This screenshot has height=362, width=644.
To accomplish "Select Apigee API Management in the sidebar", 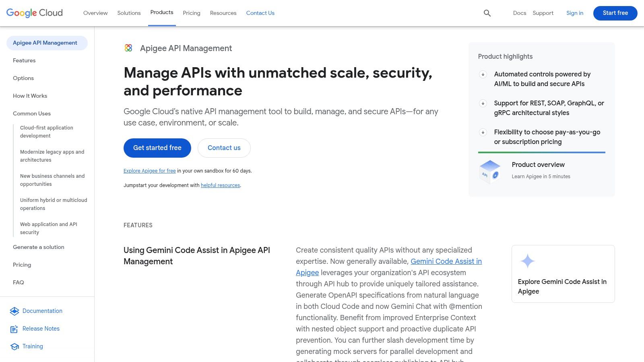I will (47, 43).
